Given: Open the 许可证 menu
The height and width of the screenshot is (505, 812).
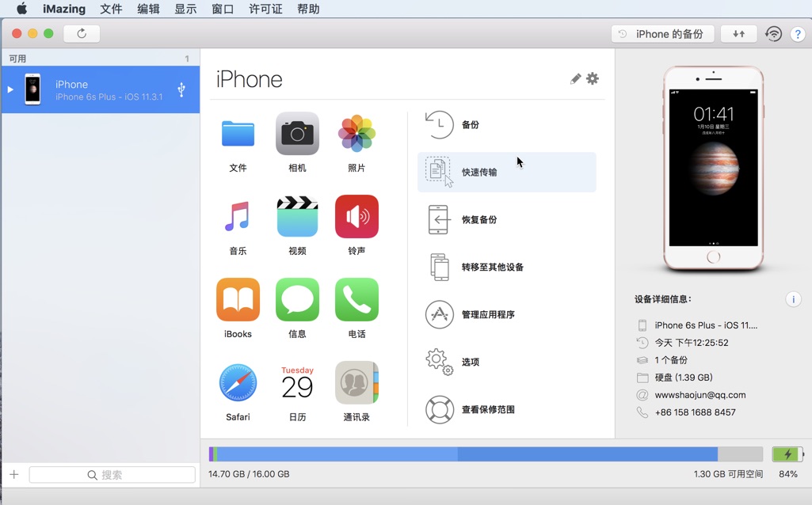Looking at the screenshot, I should (x=265, y=9).
